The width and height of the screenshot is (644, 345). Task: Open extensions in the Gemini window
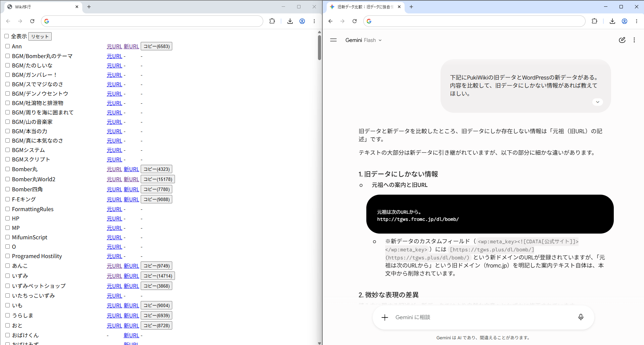[594, 21]
